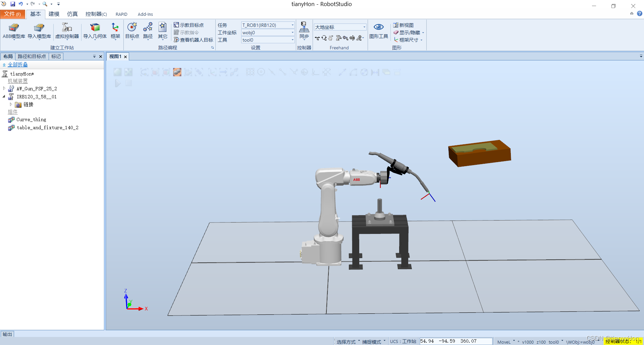Screen dimensions: 644x345
Task: Open the 文件 file menu
Action: 12,14
